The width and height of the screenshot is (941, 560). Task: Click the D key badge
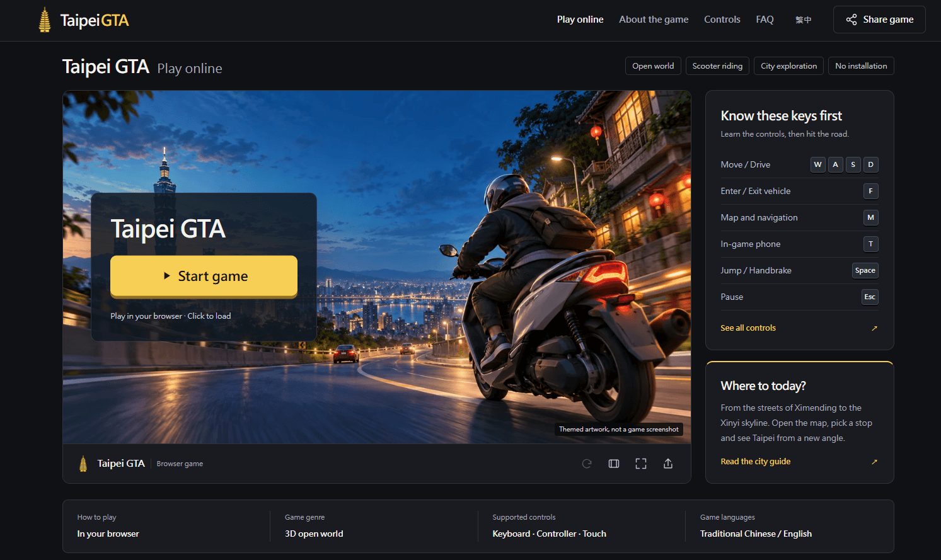tap(870, 164)
